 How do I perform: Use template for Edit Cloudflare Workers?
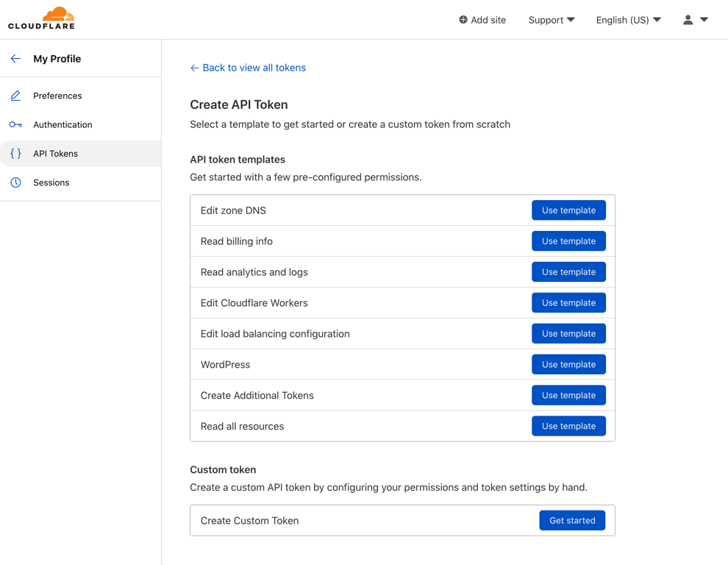tap(568, 303)
